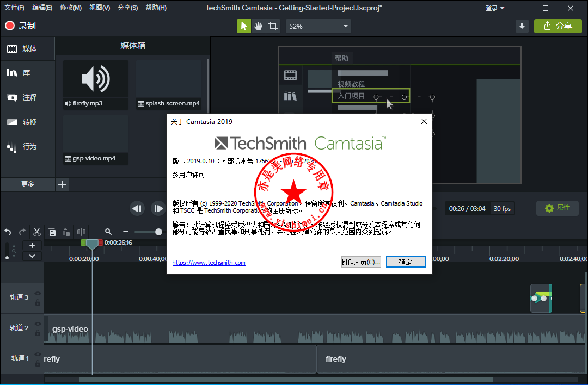This screenshot has height=385, width=588.
Task: Toggle visibility of 轨道 2
Action: click(38, 324)
